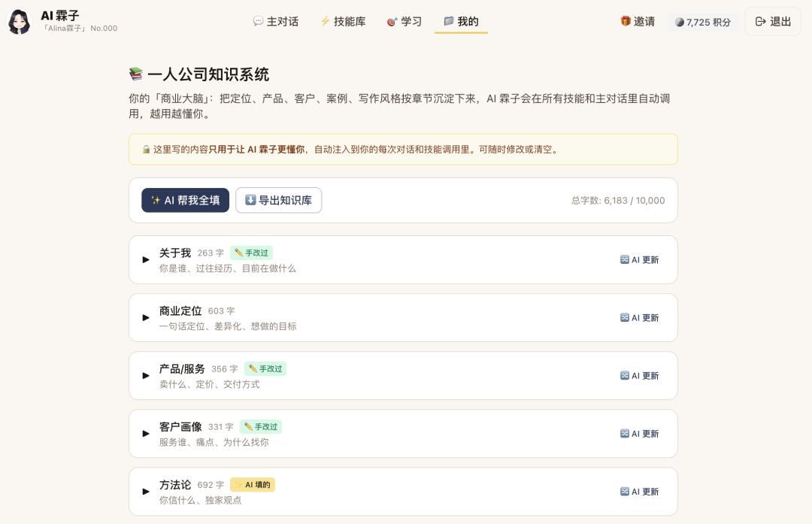The width and height of the screenshot is (812, 524).
Task: Click the AI 填的 tag on 方法论
Action: click(252, 485)
